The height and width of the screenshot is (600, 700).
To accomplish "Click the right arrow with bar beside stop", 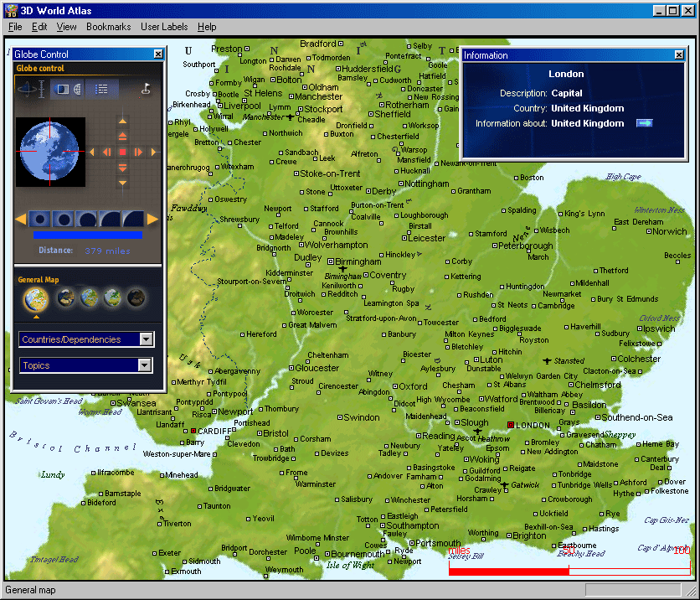I will (x=138, y=153).
